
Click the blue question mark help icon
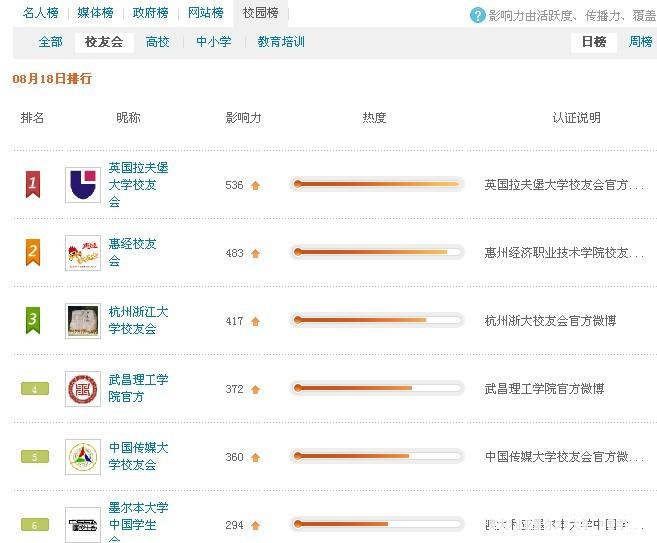pyautogui.click(x=477, y=16)
